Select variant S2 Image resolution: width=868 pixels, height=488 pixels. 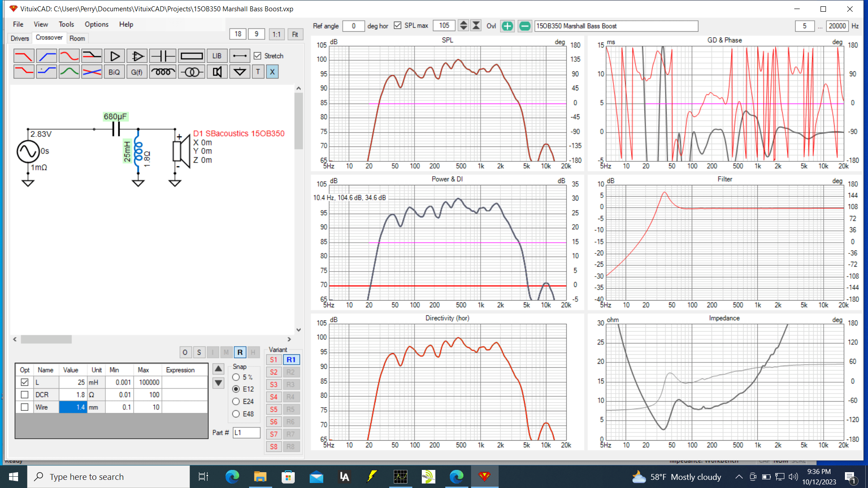(274, 372)
